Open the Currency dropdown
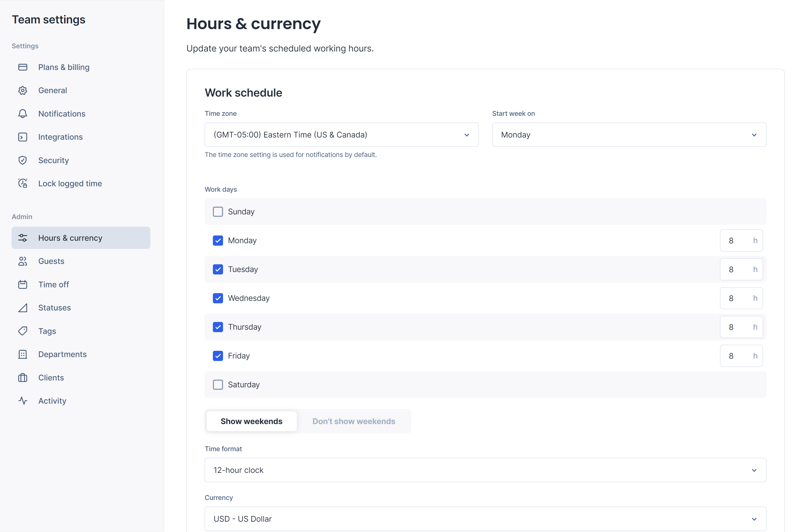 (x=485, y=519)
